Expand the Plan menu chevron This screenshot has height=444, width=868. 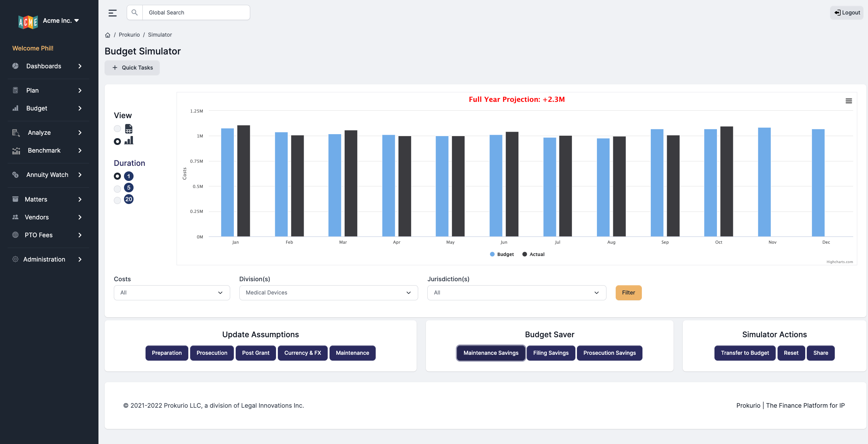click(x=80, y=90)
